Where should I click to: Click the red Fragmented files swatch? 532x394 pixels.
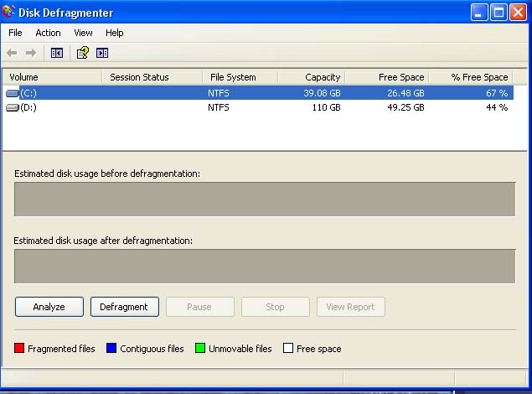click(x=19, y=348)
